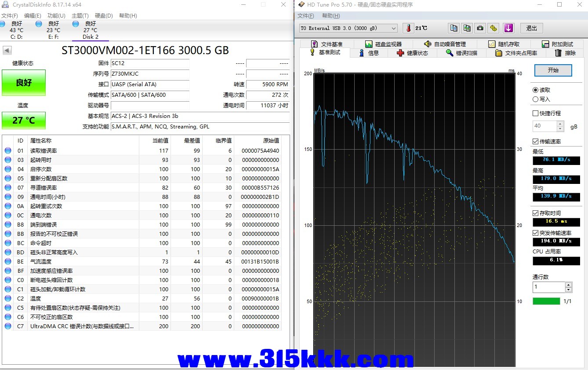Open the 功能(U) menu

56,15
